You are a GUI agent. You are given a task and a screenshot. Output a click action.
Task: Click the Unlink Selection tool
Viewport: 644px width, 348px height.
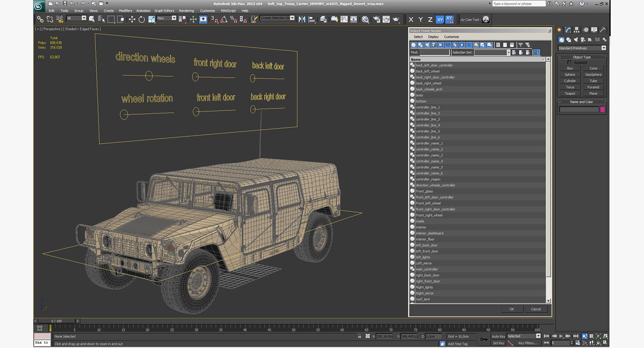[x=50, y=19]
